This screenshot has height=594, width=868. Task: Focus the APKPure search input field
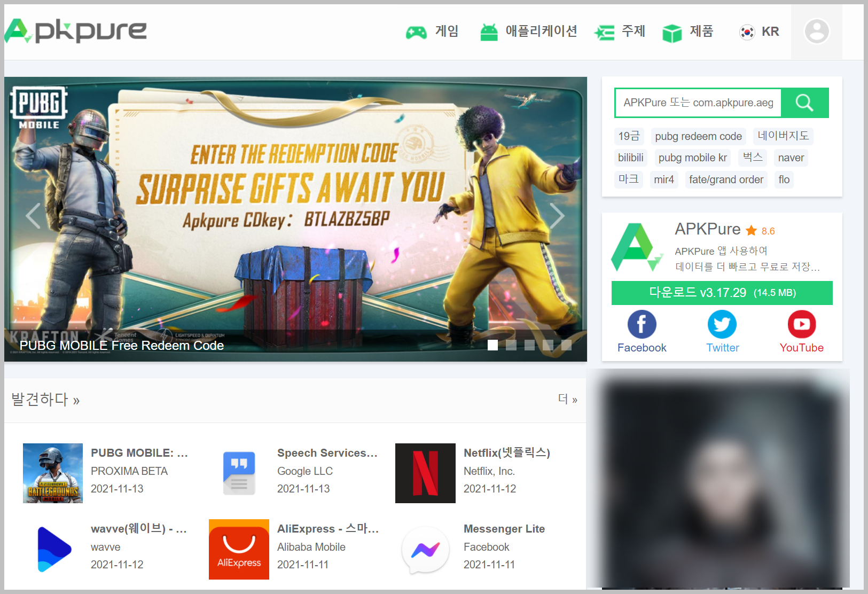tap(698, 103)
